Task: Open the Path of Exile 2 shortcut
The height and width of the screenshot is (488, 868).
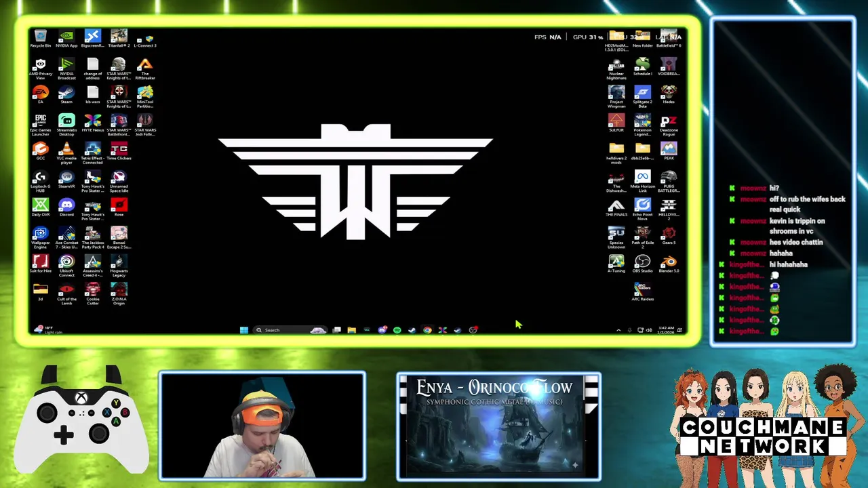Action: pos(642,238)
